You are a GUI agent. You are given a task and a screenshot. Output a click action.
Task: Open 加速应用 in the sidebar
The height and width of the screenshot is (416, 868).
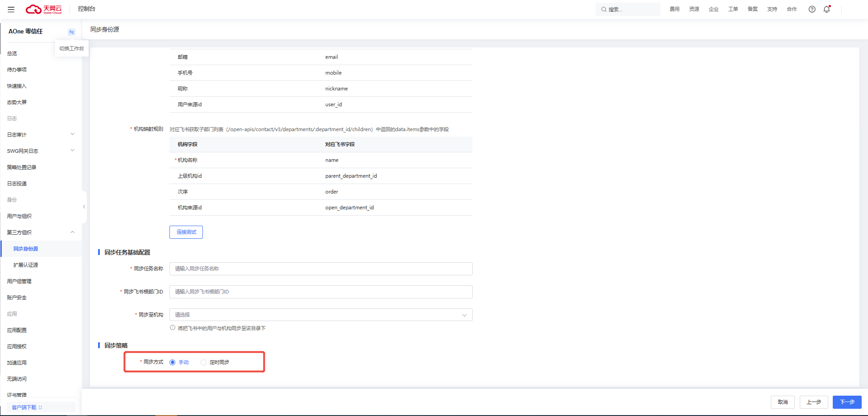[x=17, y=363]
